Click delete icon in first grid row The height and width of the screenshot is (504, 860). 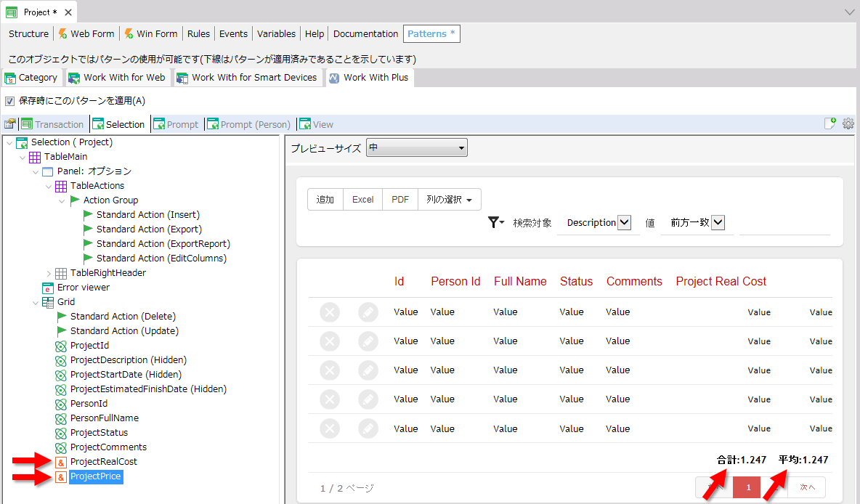330,312
